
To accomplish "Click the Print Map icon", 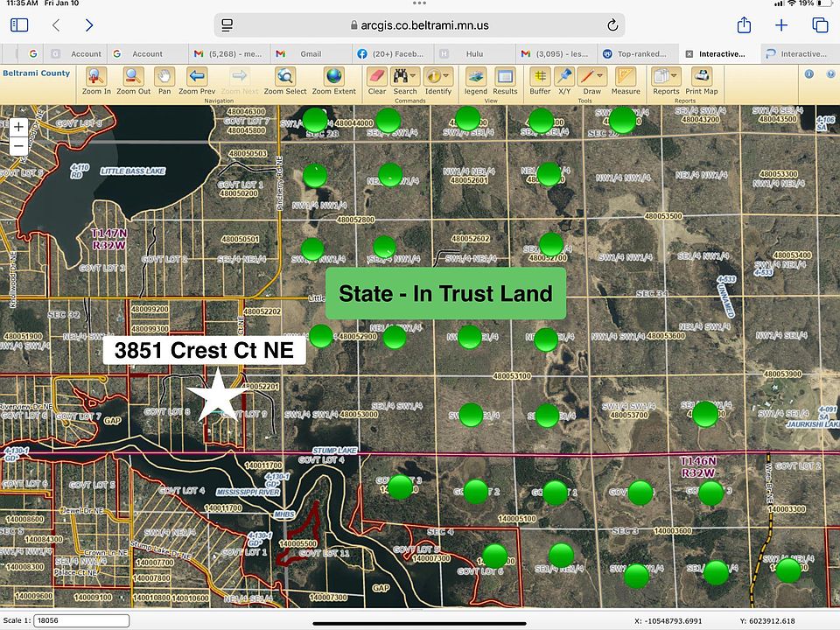I will [701, 78].
